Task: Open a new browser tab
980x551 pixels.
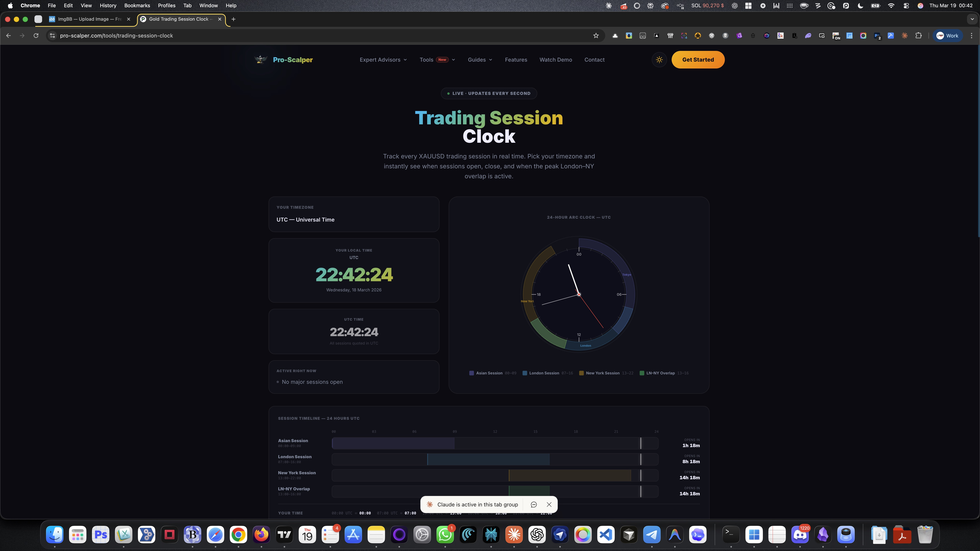Action: (234, 19)
